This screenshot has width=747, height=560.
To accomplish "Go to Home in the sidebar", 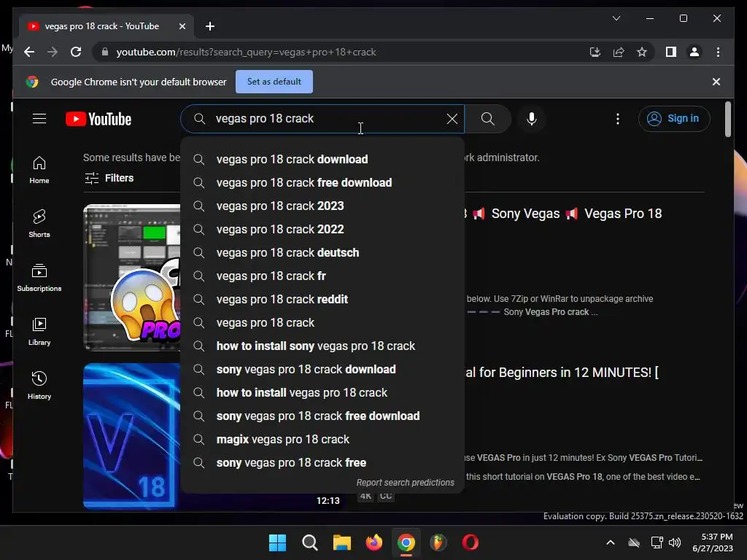I will 39,170.
